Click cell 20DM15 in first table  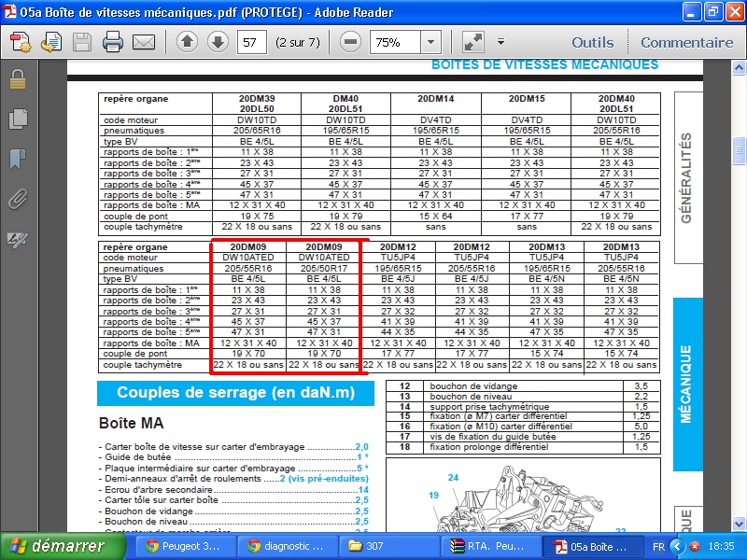tap(527, 104)
